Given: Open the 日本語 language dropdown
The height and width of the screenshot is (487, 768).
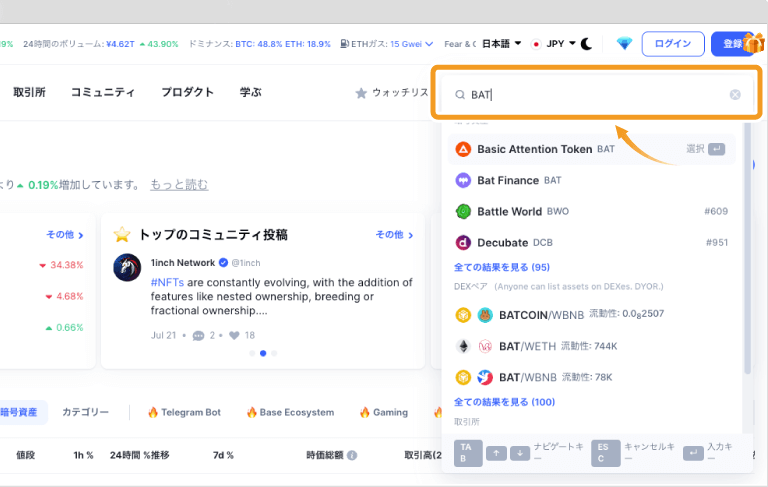Looking at the screenshot, I should point(502,44).
